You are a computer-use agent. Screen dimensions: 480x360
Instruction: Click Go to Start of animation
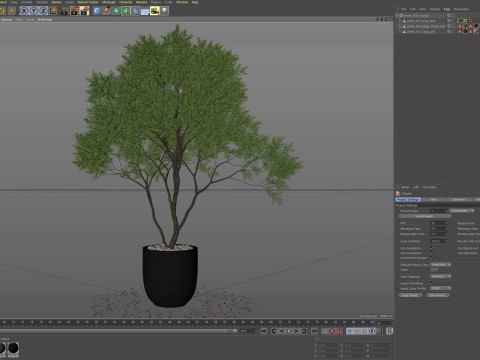[x=264, y=331]
